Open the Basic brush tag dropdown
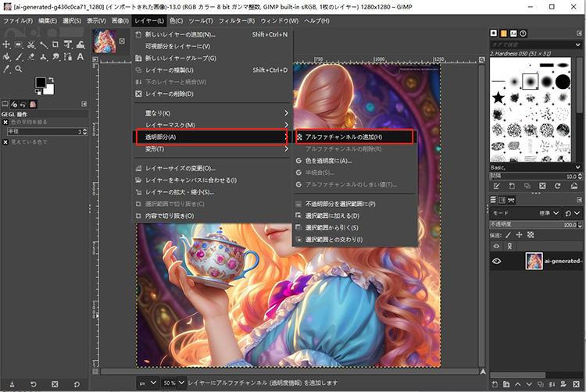 pos(578,167)
